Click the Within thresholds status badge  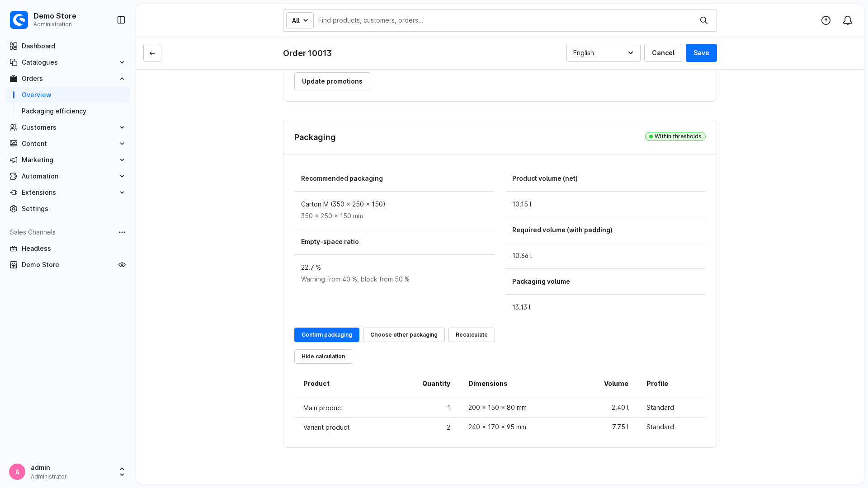(x=675, y=136)
